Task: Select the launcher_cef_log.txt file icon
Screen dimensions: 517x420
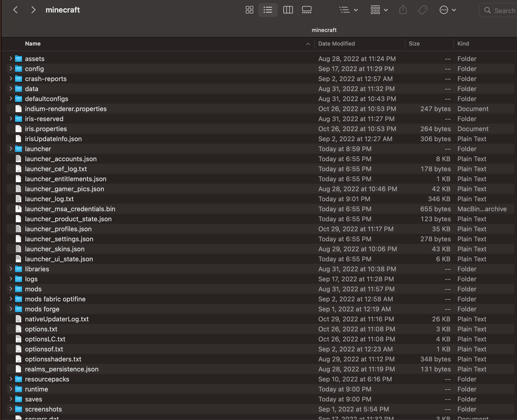Action: click(x=19, y=169)
